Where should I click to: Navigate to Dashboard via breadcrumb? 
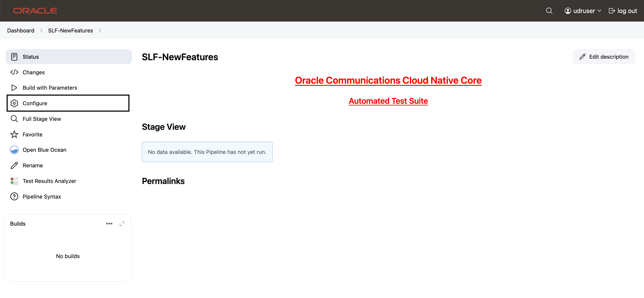pos(20,30)
